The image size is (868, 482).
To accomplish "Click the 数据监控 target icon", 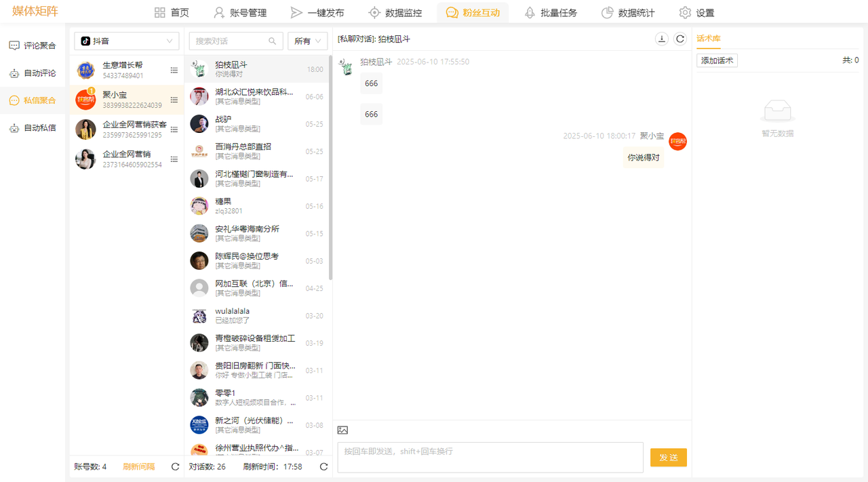I will [374, 12].
